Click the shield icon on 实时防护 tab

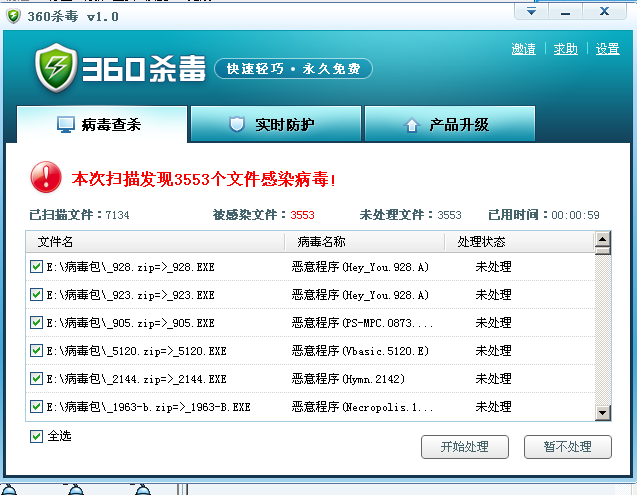pyautogui.click(x=237, y=124)
